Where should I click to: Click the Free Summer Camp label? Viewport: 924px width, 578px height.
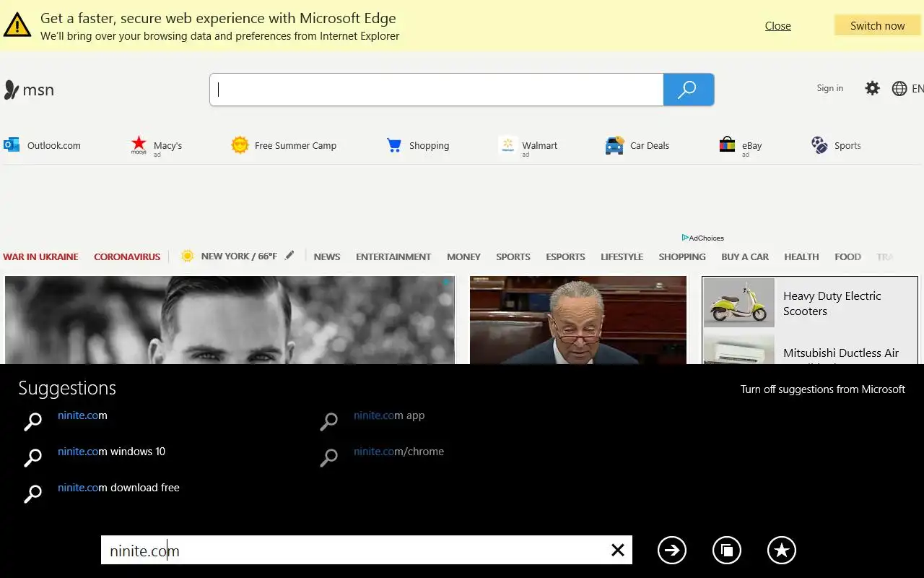[x=295, y=145]
